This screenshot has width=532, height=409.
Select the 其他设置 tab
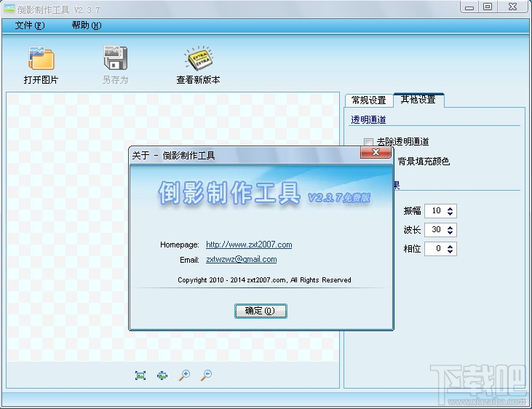(418, 100)
